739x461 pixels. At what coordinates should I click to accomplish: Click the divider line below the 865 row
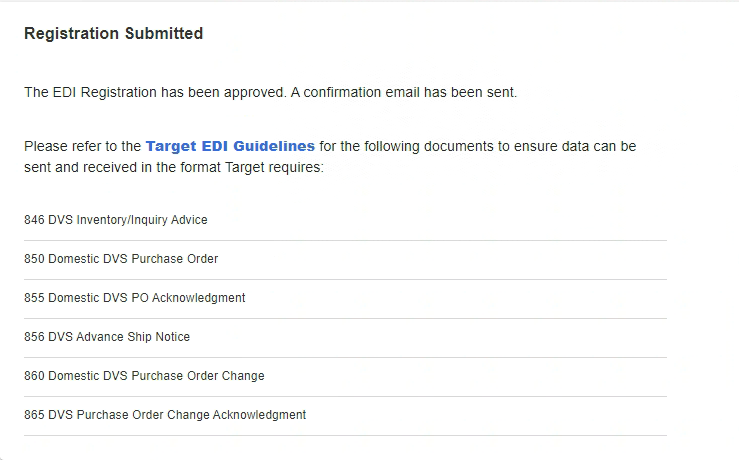coord(345,435)
